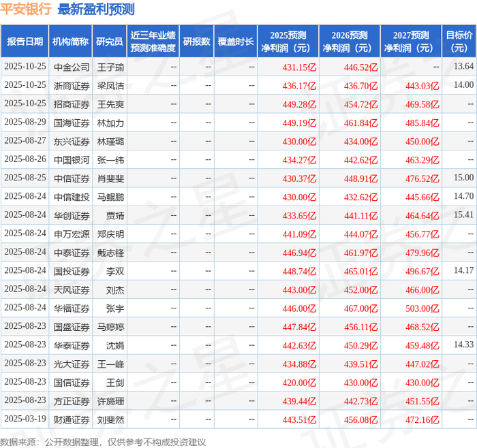
Task: Click analyst name 林加力
Action: point(110,123)
